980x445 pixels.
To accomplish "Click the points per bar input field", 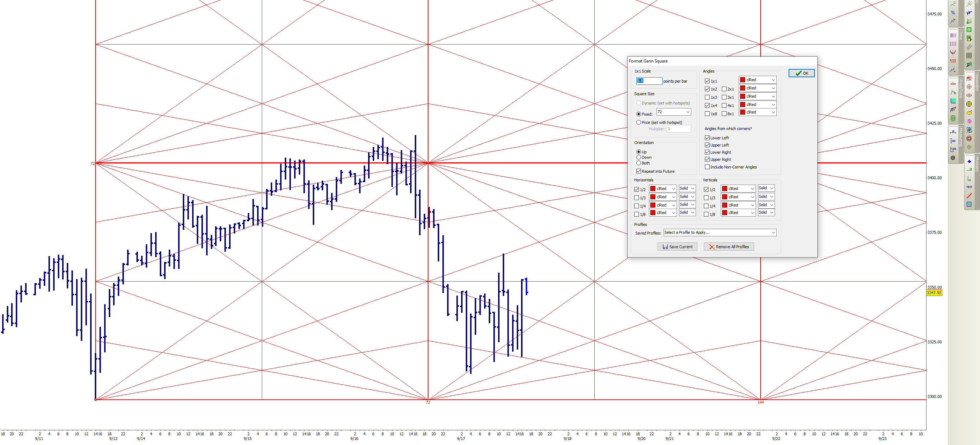I will 649,81.
